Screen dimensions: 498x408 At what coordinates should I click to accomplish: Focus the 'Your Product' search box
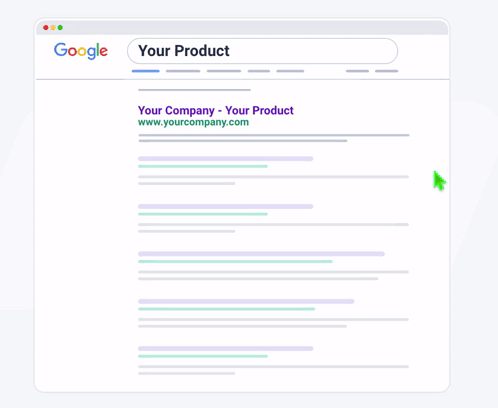[x=262, y=51]
